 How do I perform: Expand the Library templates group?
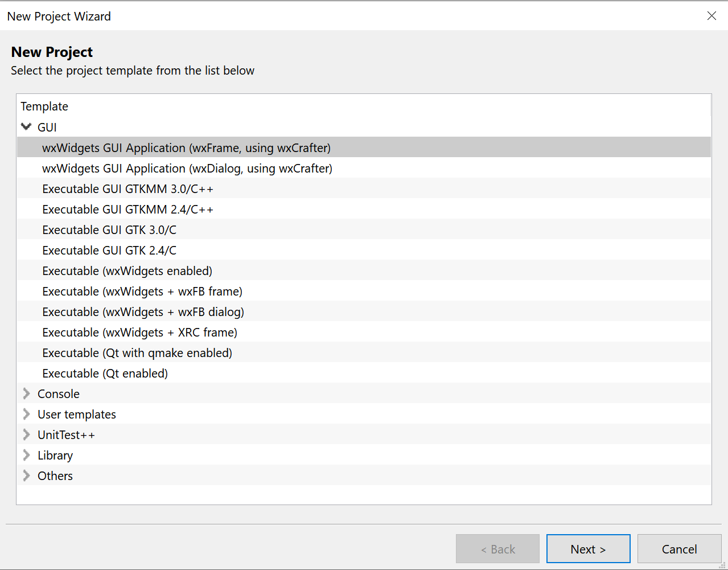point(26,455)
